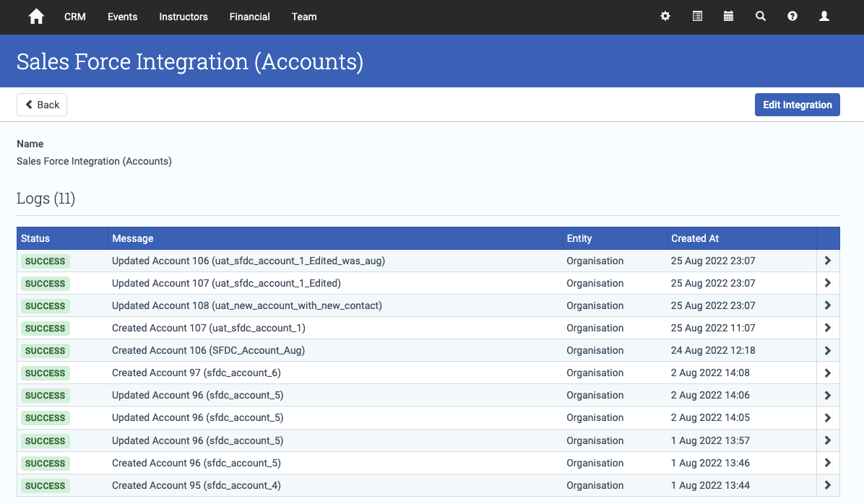This screenshot has width=864, height=504.
Task: Click date '25 Aug 2022 11:07'
Action: click(x=713, y=328)
